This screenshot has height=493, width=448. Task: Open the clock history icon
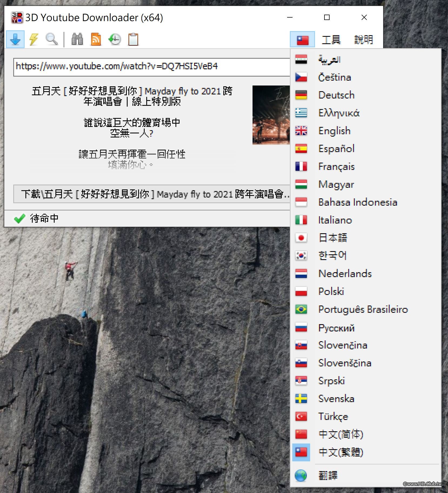pyautogui.click(x=115, y=40)
